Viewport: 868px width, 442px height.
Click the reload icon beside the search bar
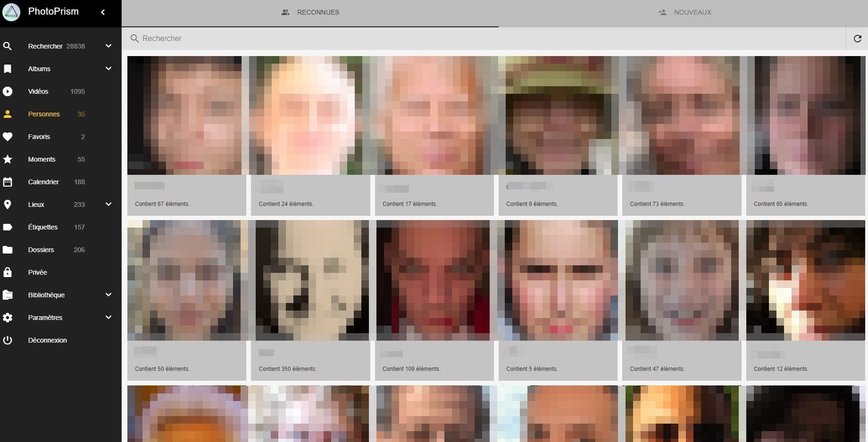857,39
